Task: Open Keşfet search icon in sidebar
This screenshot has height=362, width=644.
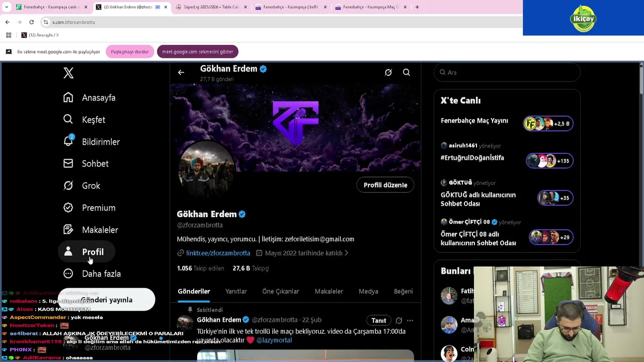Action: click(68, 120)
